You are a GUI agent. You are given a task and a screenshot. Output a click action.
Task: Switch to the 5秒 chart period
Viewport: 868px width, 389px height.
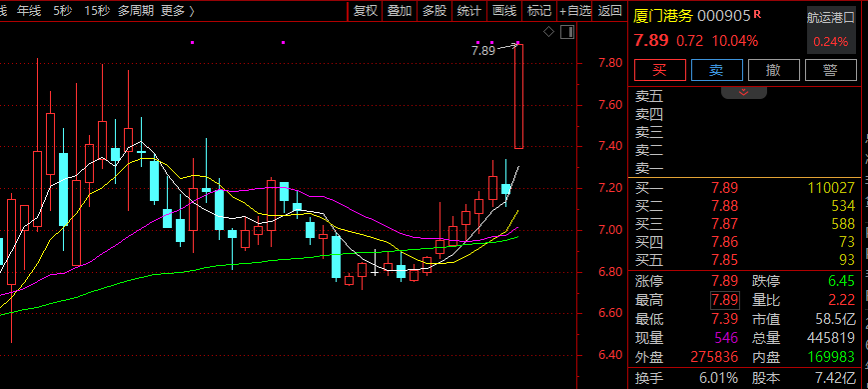coord(63,11)
